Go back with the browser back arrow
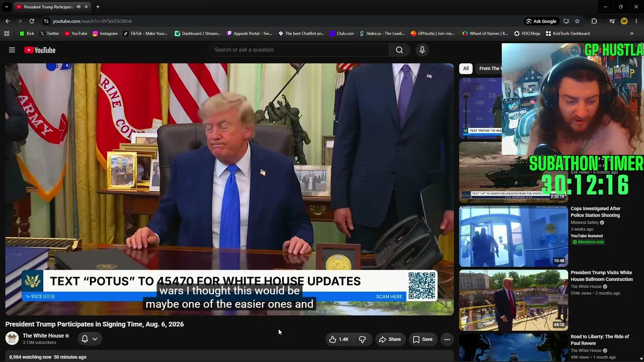Image resolution: width=644 pixels, height=362 pixels. click(8, 21)
